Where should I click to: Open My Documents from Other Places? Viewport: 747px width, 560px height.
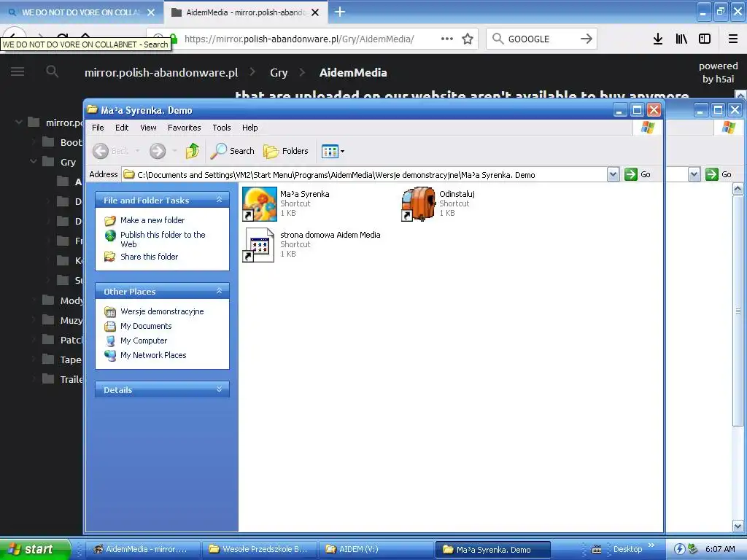(x=146, y=326)
